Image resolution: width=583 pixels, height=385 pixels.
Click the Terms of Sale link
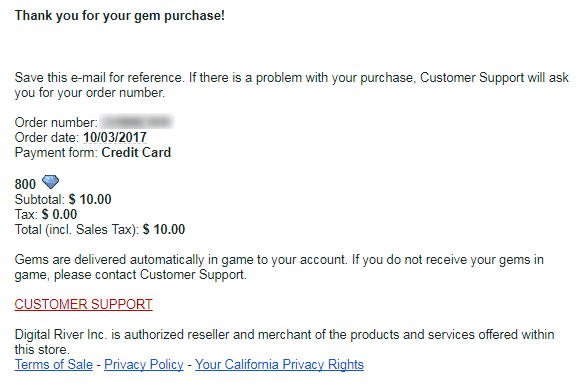pos(54,365)
